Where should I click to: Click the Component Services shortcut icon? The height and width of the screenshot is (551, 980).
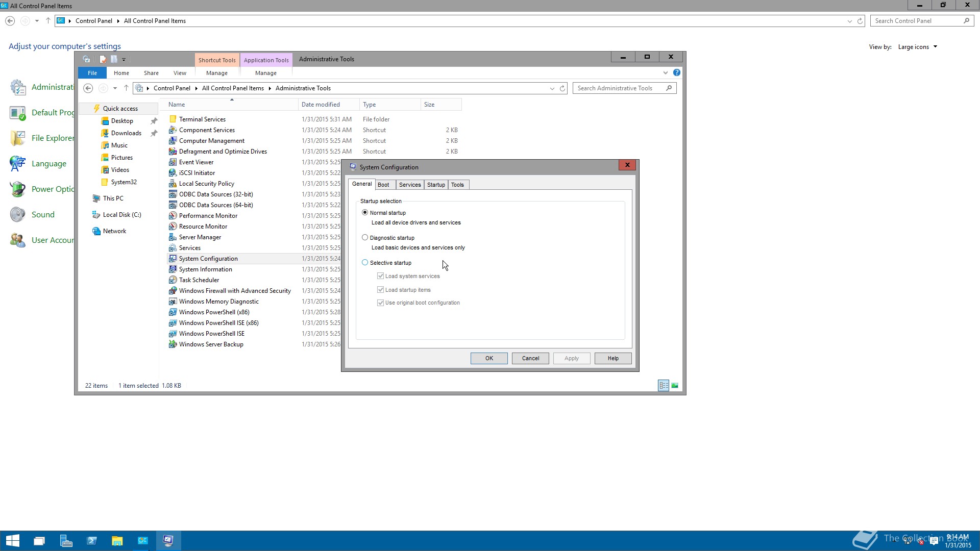click(x=173, y=130)
